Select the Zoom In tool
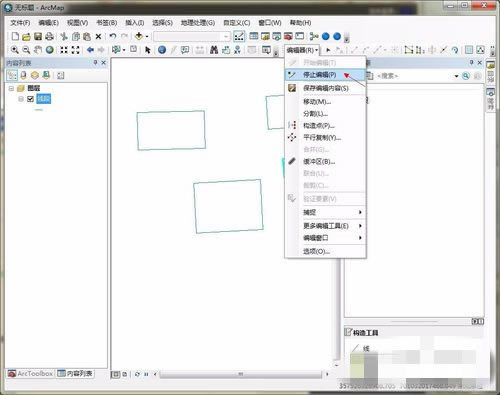 (x=15, y=50)
